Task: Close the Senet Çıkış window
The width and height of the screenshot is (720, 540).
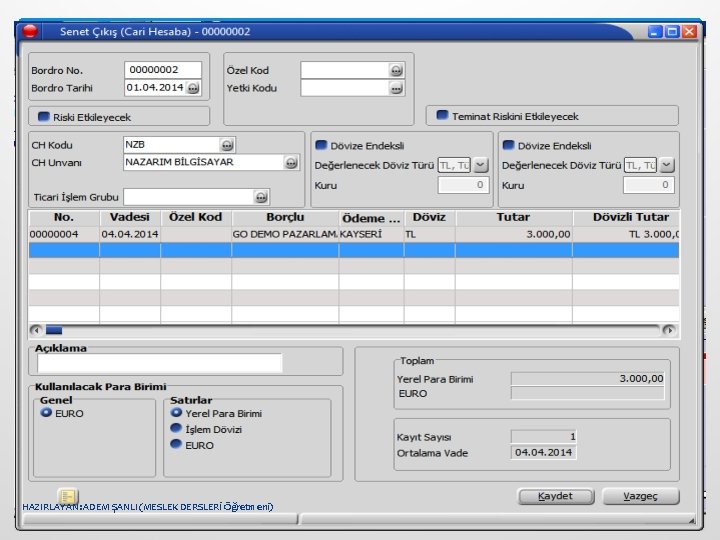Action: (x=689, y=31)
